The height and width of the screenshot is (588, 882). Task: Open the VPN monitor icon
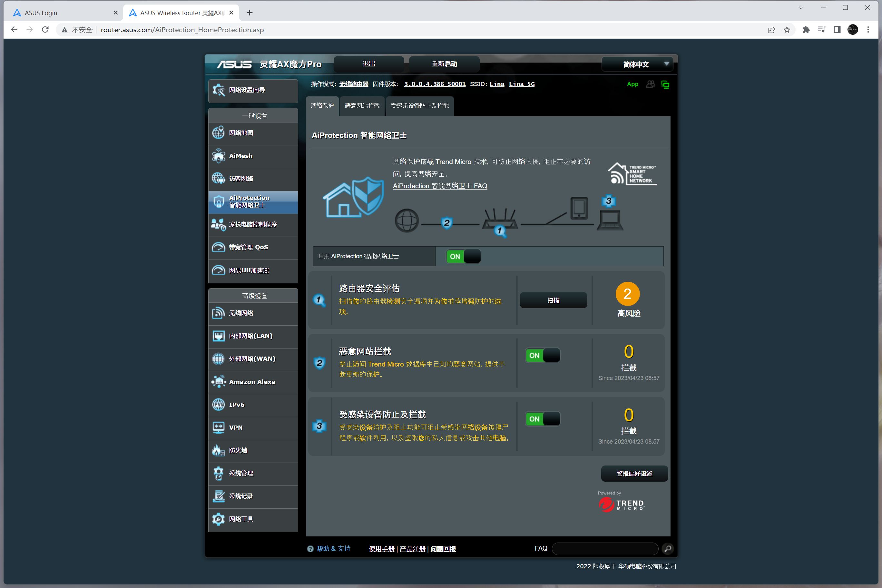pyautogui.click(x=218, y=427)
